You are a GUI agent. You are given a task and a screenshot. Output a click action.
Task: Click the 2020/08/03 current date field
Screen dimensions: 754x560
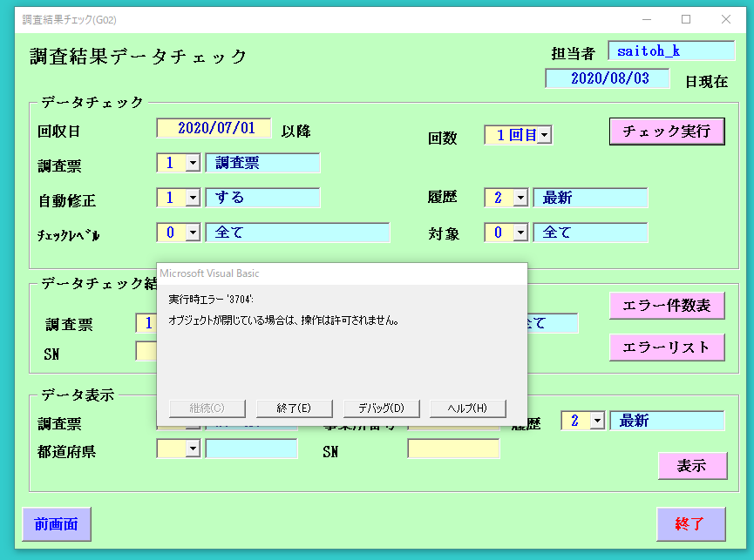[608, 78]
